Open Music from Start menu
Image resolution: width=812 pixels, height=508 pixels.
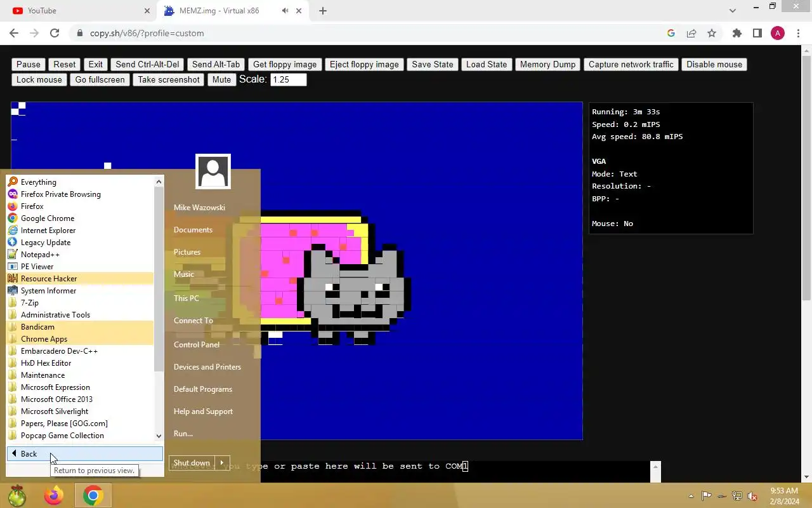[184, 274]
